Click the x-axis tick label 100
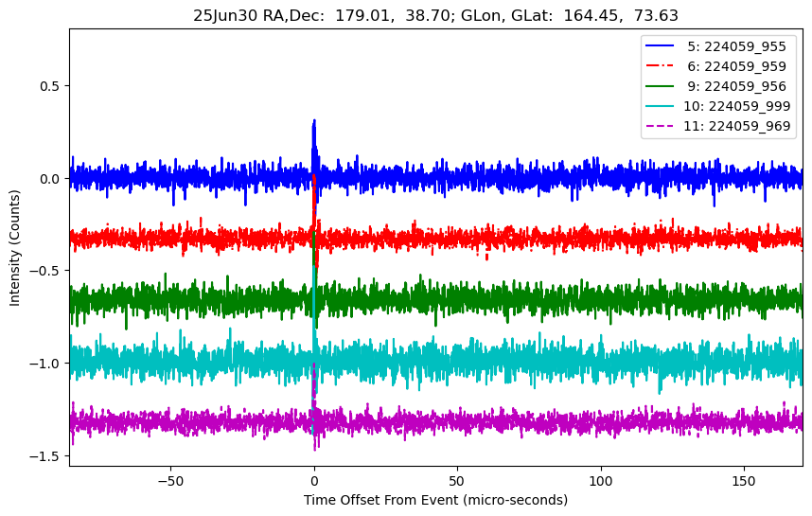 (601, 481)
